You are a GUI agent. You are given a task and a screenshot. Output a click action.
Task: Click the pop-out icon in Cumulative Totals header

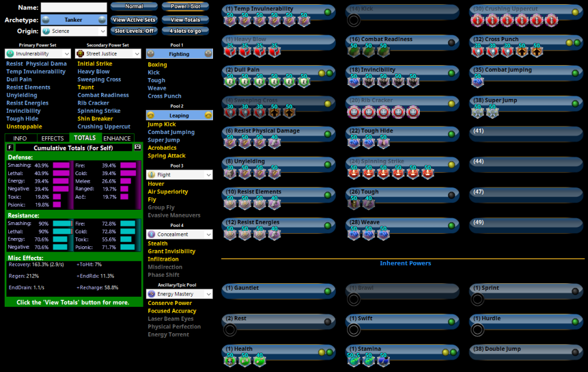tap(138, 148)
